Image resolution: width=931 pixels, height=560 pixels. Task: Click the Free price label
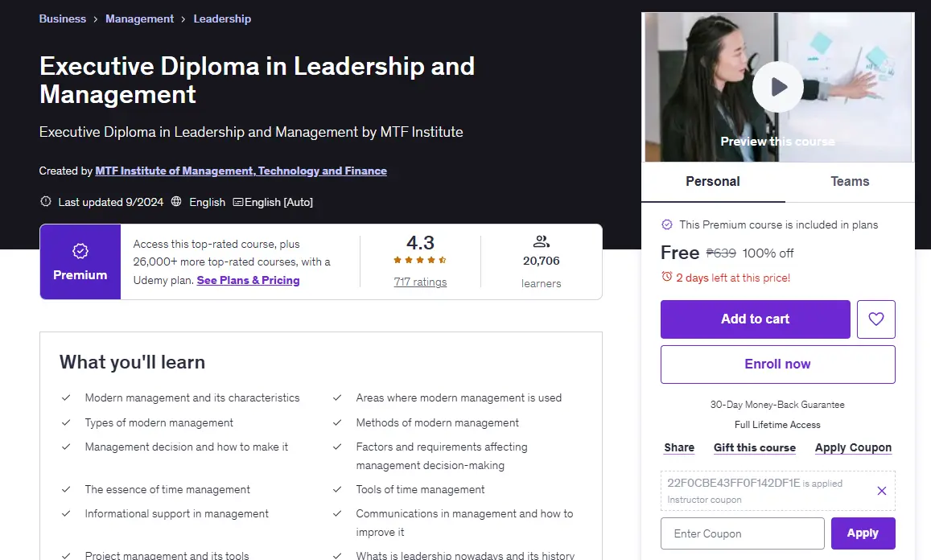[680, 253]
